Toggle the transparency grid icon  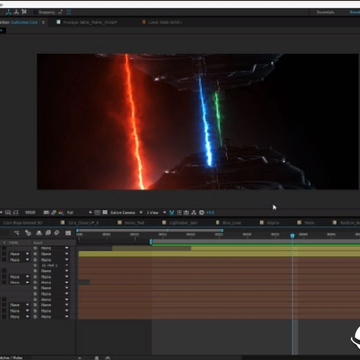coord(105,213)
